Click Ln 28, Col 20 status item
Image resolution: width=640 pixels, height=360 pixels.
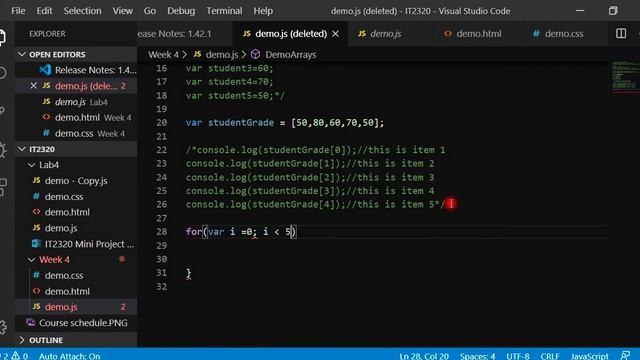pos(424,356)
